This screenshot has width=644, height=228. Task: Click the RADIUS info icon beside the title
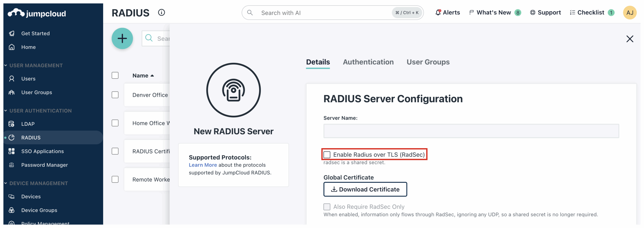[x=161, y=12]
